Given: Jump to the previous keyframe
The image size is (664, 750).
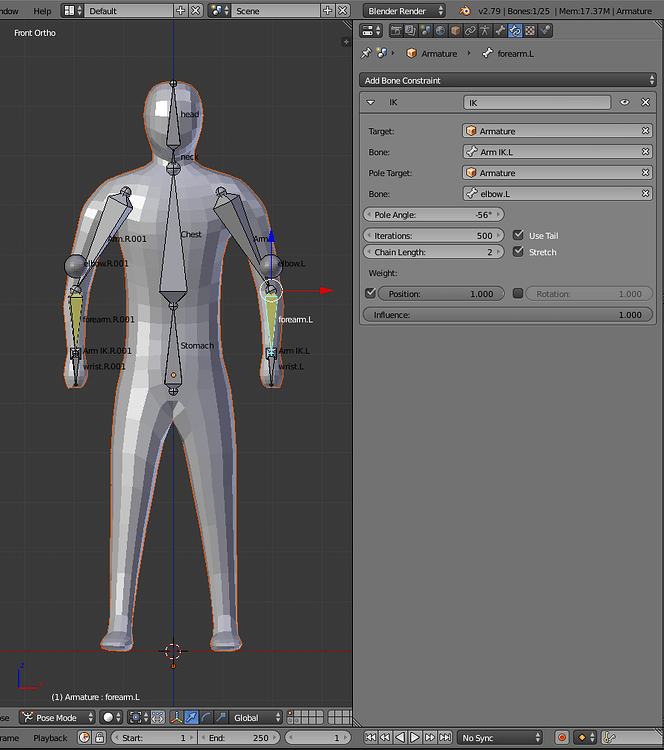Looking at the screenshot, I should (x=385, y=738).
